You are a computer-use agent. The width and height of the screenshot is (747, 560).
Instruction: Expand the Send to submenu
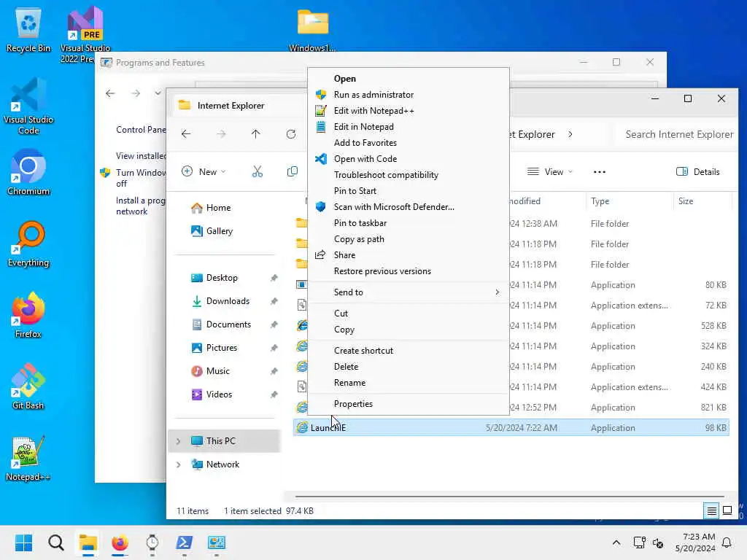[409, 292]
